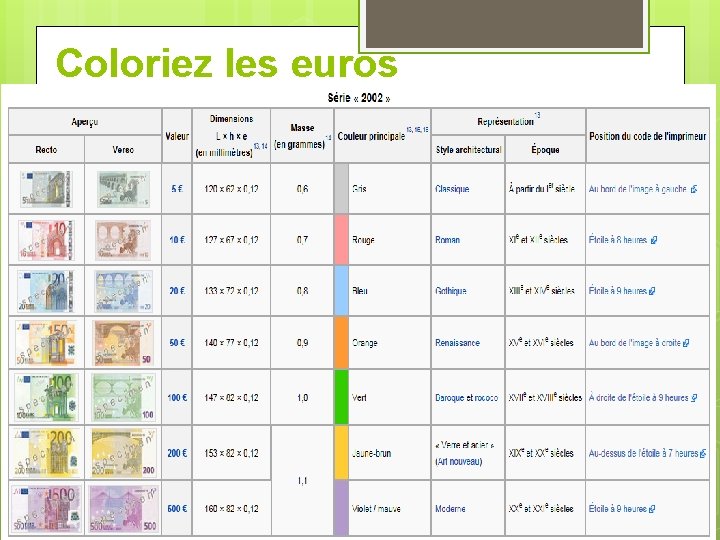Open the 10 euro recto banknote image
The height and width of the screenshot is (540, 720).
(x=46, y=240)
